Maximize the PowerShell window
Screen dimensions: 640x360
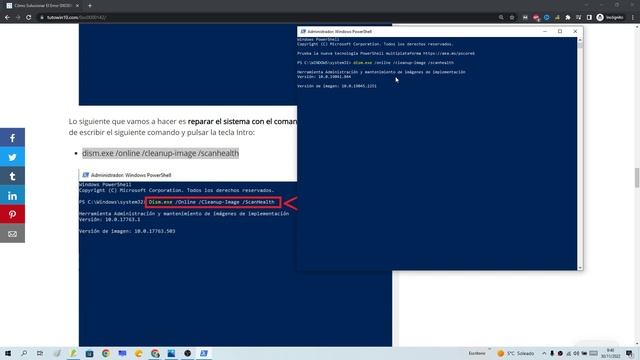[560, 31]
